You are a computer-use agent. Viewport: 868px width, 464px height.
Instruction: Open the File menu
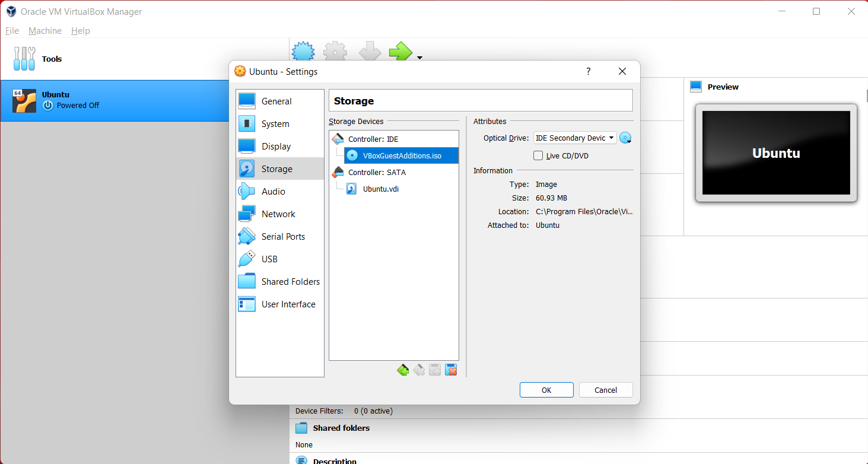coord(11,30)
